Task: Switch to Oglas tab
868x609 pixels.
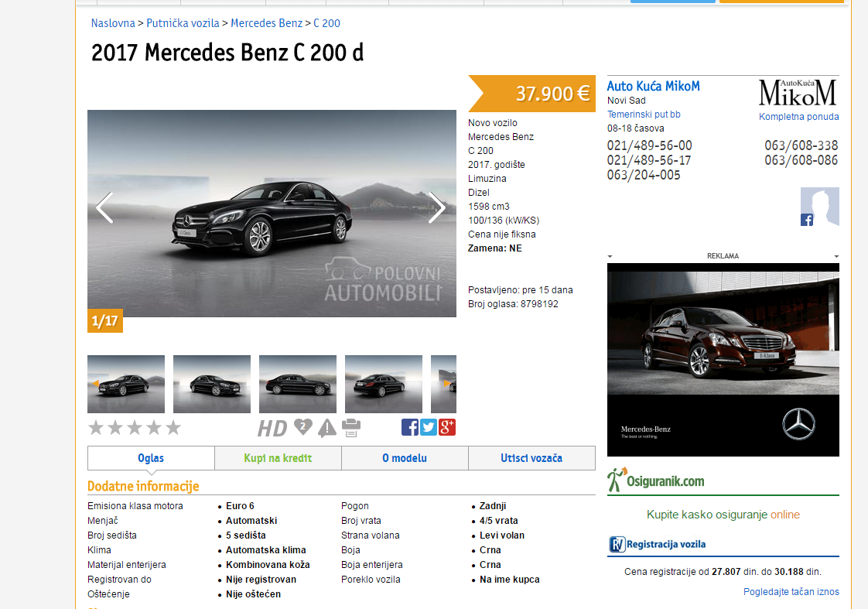Action: (x=151, y=458)
